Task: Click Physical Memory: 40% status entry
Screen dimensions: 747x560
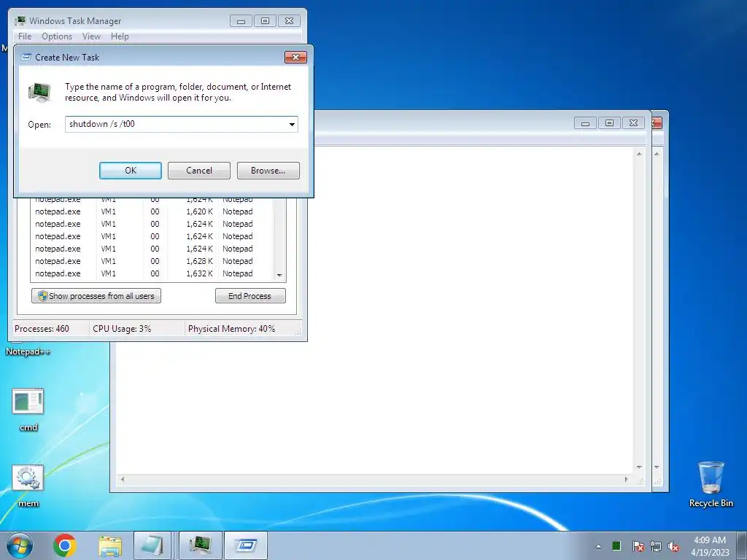Action: [x=231, y=329]
